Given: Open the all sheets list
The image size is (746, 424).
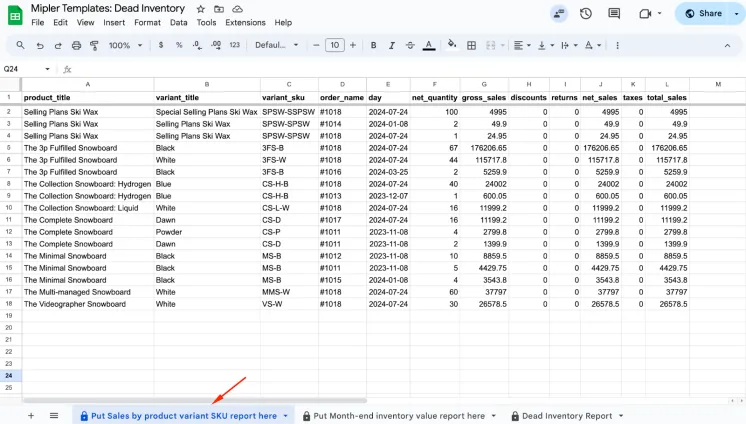Looking at the screenshot, I should [54, 415].
